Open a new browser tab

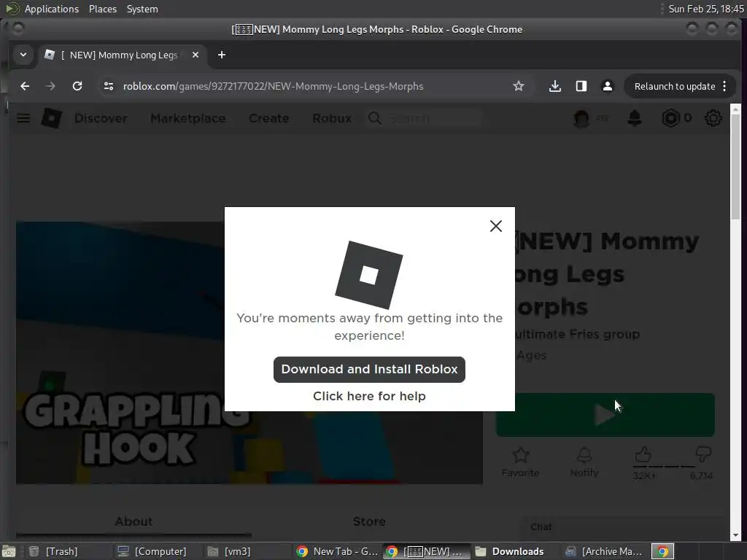(x=222, y=55)
